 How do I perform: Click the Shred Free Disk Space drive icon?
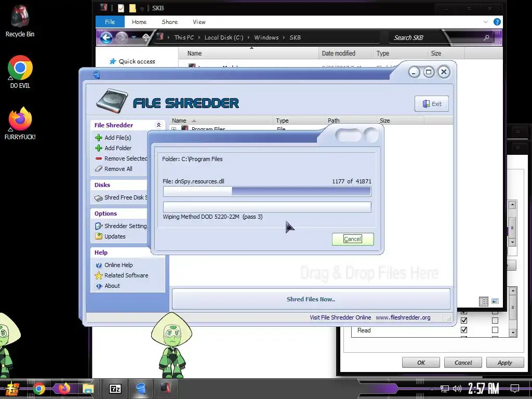click(x=99, y=198)
